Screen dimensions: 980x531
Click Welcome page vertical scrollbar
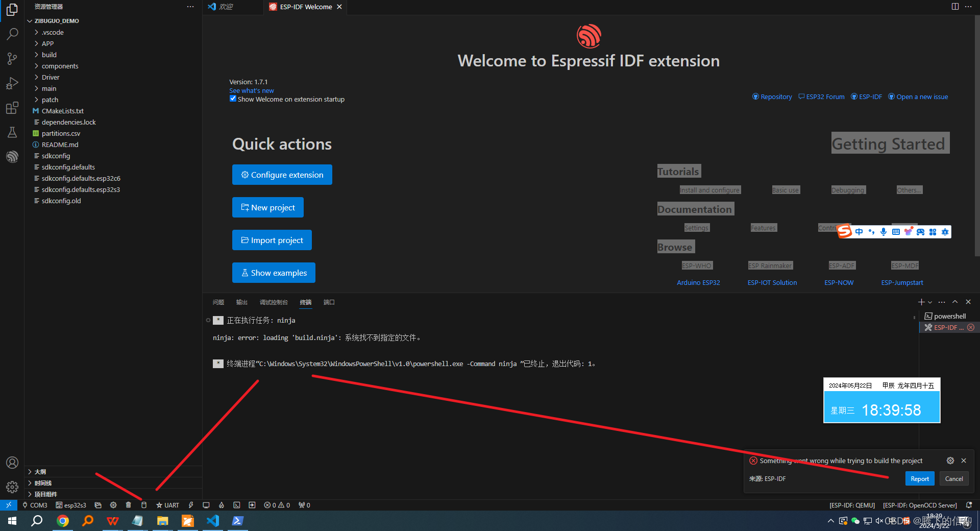[977, 136]
